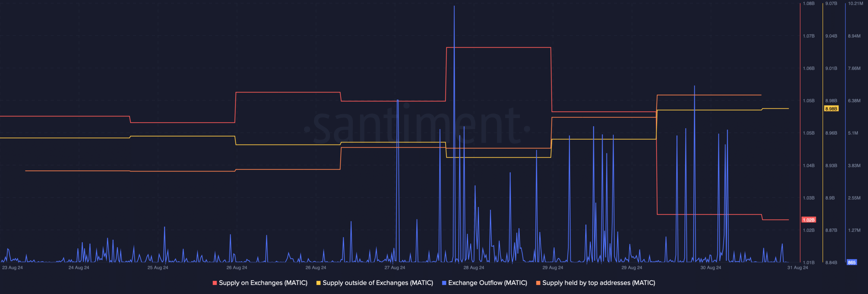868x294 pixels.
Task: Click the orange top addresses legend swatch
Action: (538, 283)
